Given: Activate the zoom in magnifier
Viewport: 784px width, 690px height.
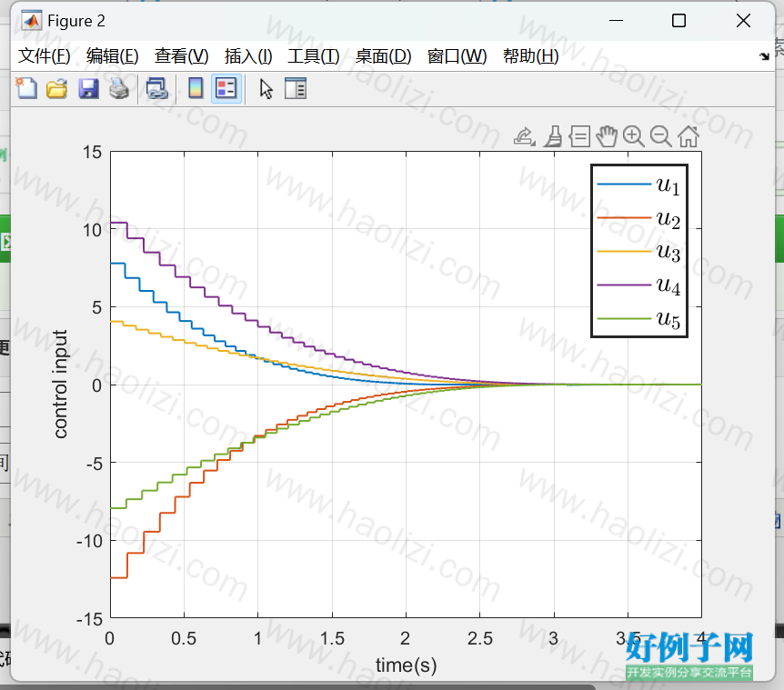Looking at the screenshot, I should [x=634, y=136].
